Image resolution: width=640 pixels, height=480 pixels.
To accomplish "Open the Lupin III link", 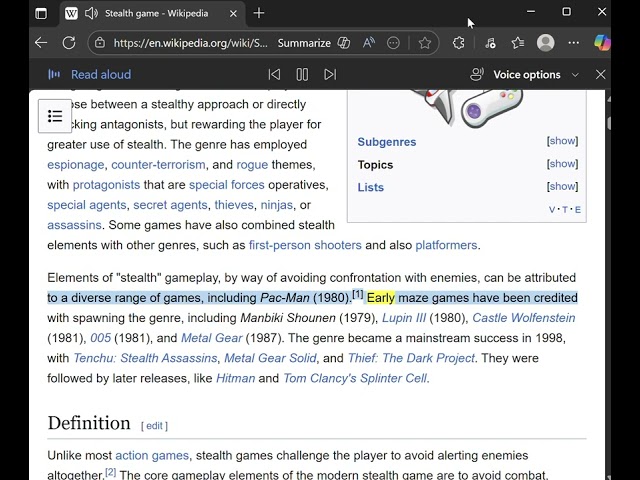I will pos(404,318).
